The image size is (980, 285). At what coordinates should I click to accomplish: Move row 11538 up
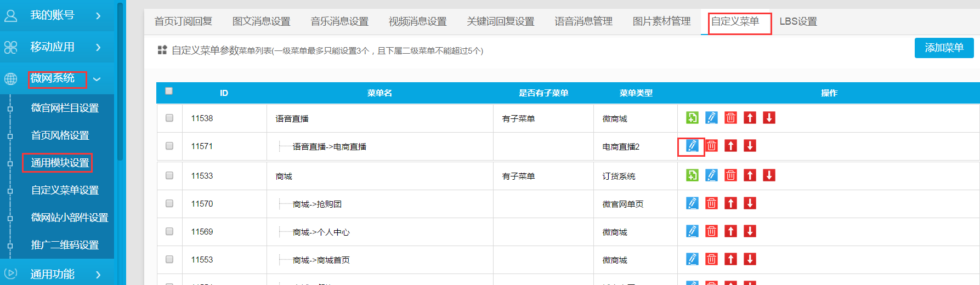point(750,118)
